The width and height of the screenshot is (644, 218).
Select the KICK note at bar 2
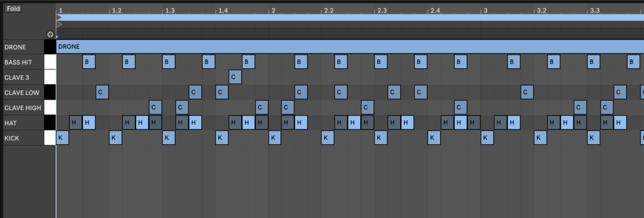pos(275,138)
